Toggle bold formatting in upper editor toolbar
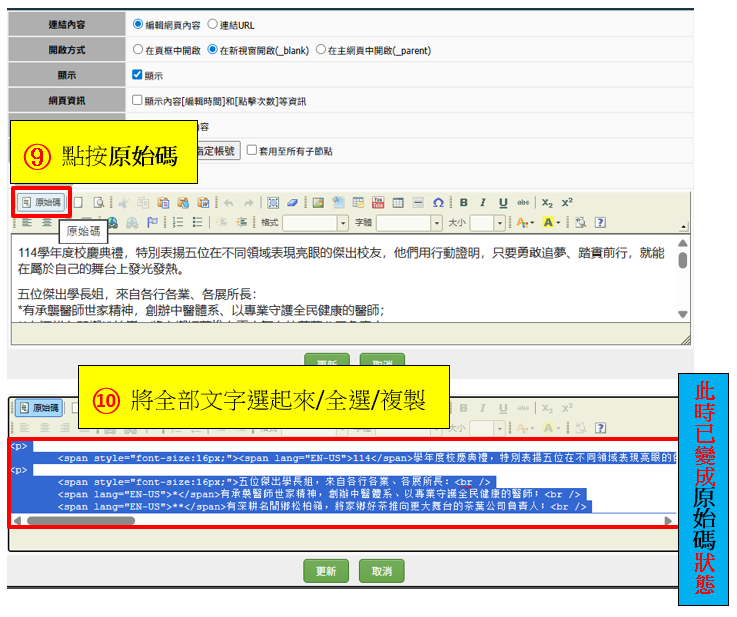 463,202
